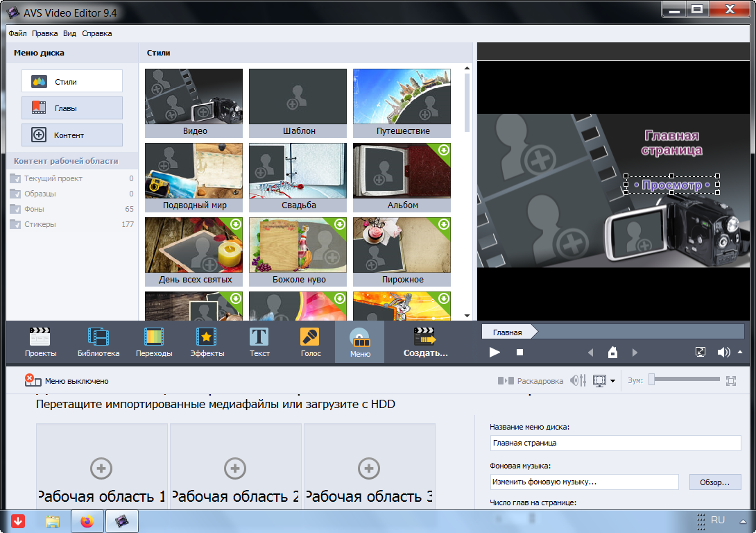The image size is (756, 533).
Task: Select the Переходы transitions icon
Action: pos(154,342)
